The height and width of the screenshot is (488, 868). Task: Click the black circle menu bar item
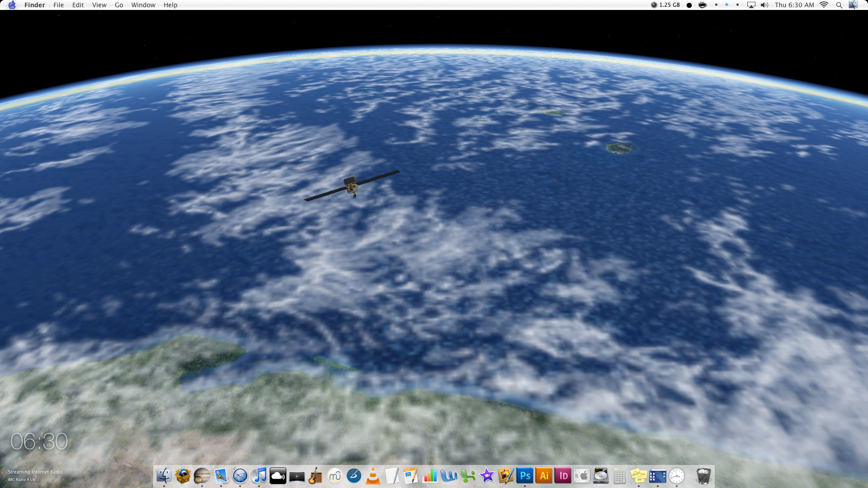pyautogui.click(x=689, y=5)
